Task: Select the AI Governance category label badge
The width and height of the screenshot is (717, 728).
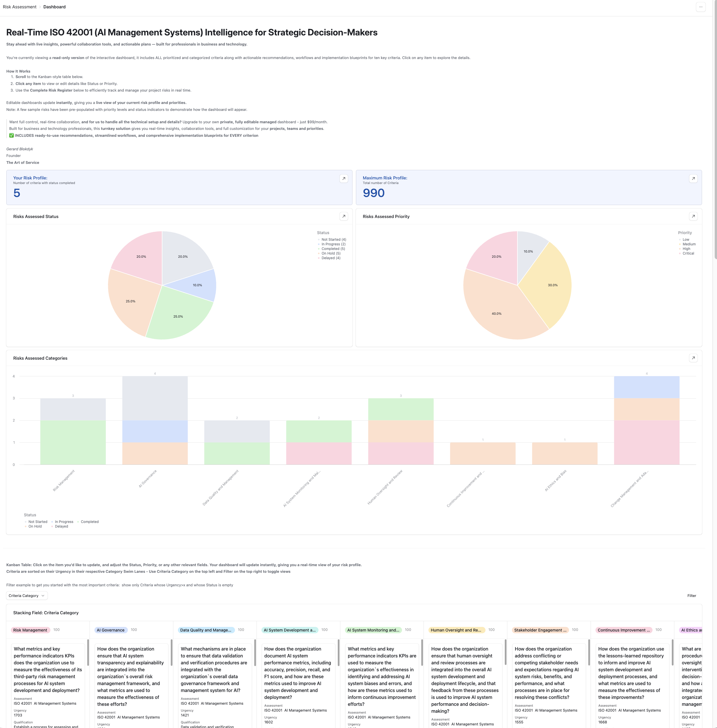Action: point(111,630)
